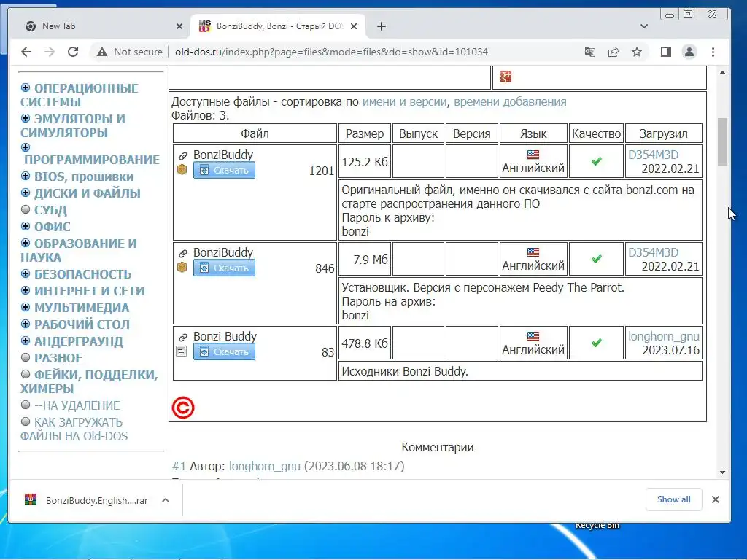Click Show all downloads button
747x560 pixels.
[x=673, y=499]
